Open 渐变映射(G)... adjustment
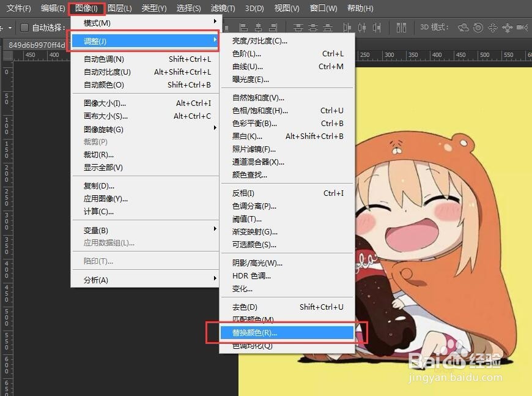 click(x=287, y=231)
